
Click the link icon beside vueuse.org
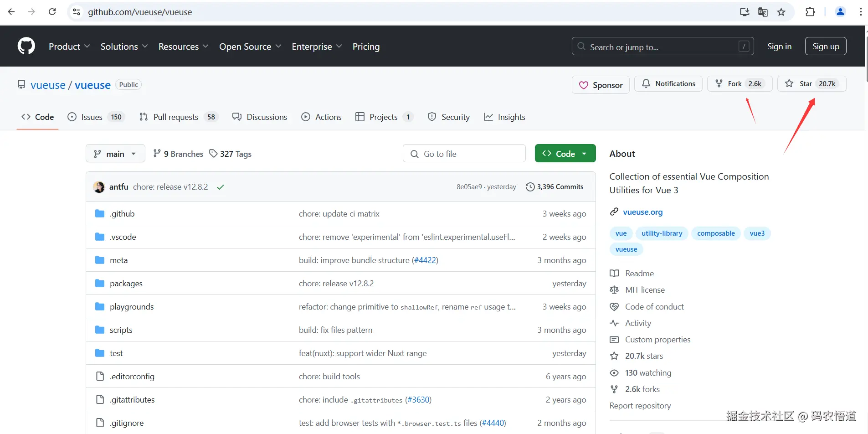tap(614, 212)
